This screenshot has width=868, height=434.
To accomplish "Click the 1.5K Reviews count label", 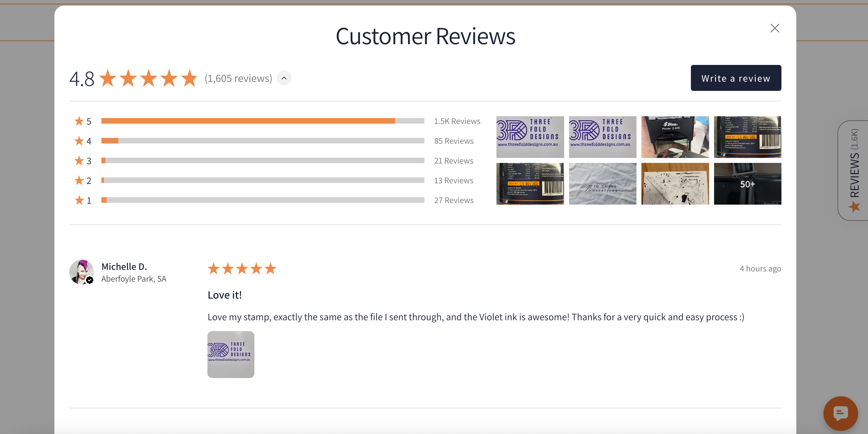I will 457,121.
